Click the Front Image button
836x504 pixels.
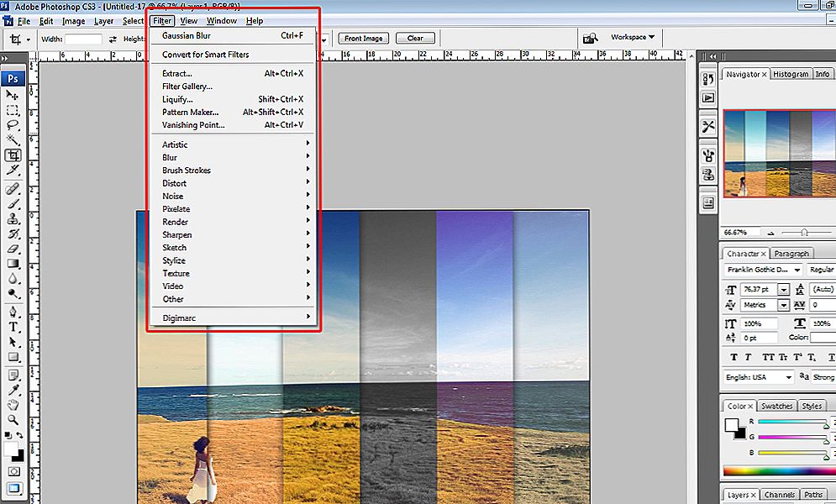click(x=364, y=39)
